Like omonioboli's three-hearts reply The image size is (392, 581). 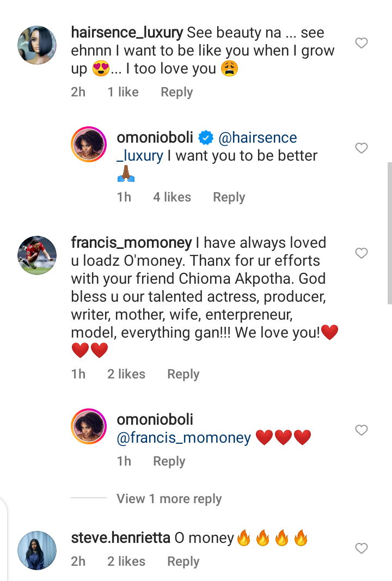(x=362, y=430)
